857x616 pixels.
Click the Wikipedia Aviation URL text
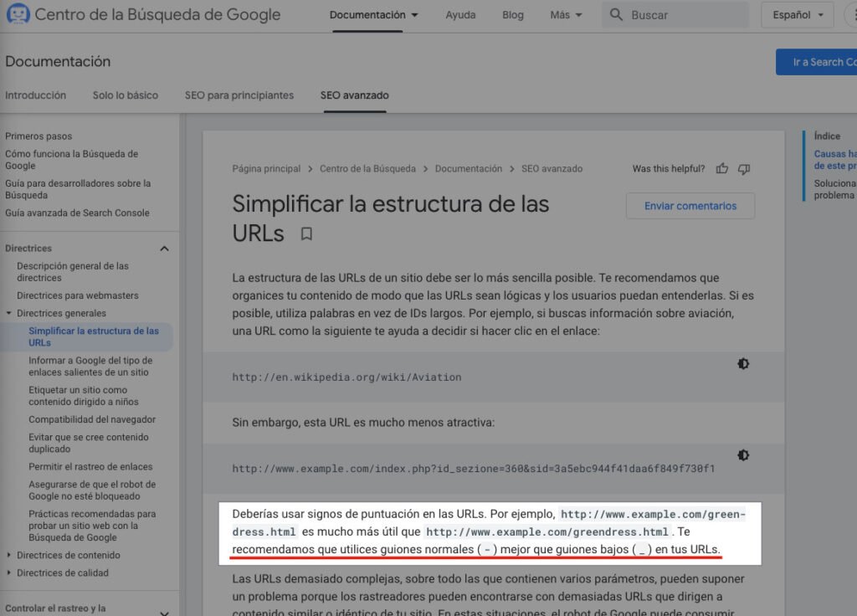[x=346, y=377]
